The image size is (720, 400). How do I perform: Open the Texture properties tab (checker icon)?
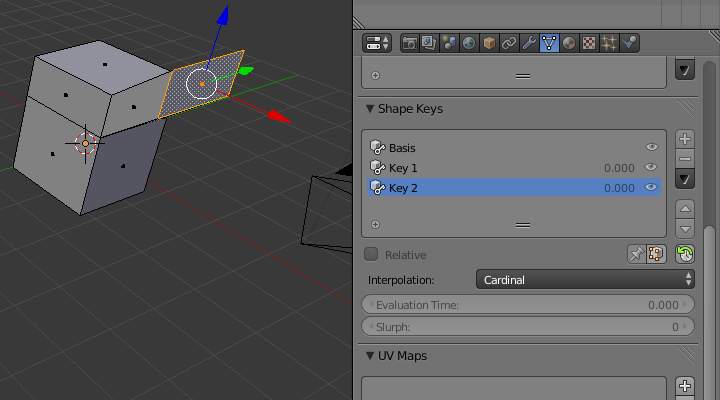coord(589,43)
